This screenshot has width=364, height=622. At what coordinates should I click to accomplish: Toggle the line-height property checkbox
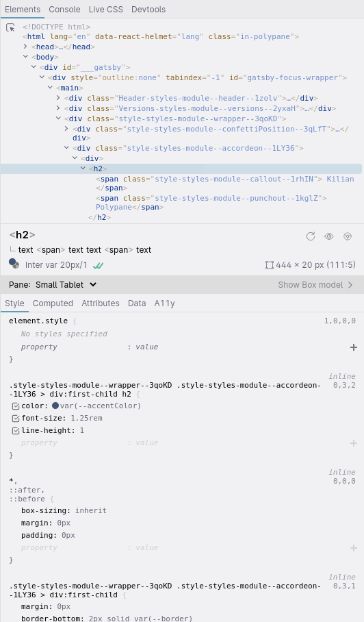coord(16,431)
